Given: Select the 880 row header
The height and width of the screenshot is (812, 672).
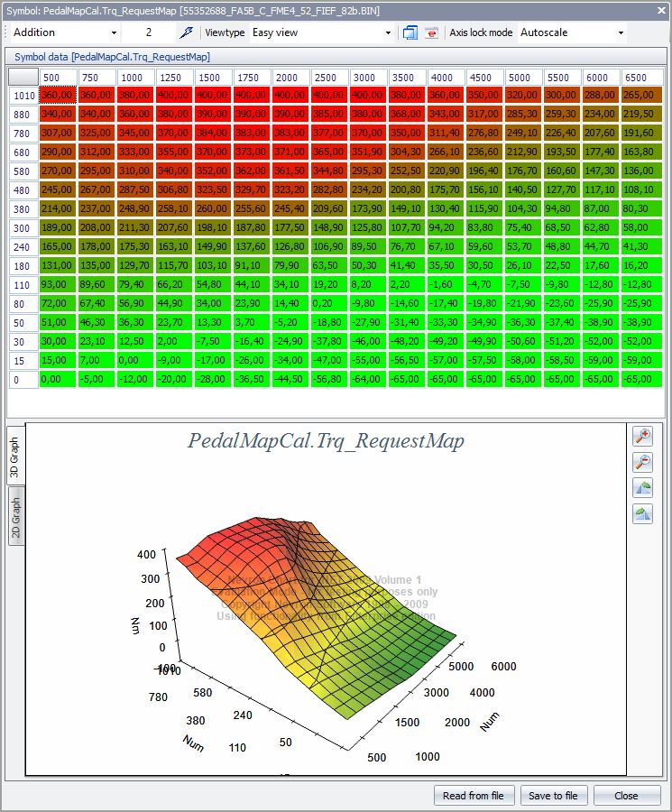Looking at the screenshot, I should point(23,115).
